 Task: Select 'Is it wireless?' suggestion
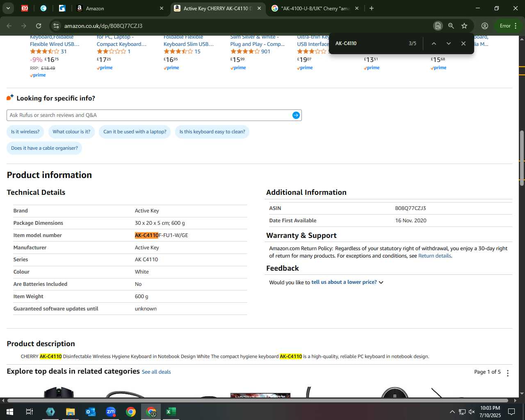click(x=25, y=132)
